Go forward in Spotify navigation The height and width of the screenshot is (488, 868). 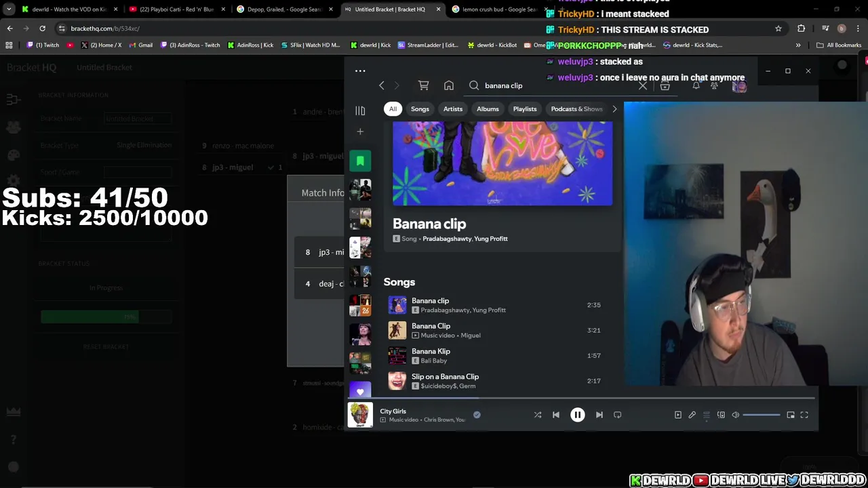397,85
